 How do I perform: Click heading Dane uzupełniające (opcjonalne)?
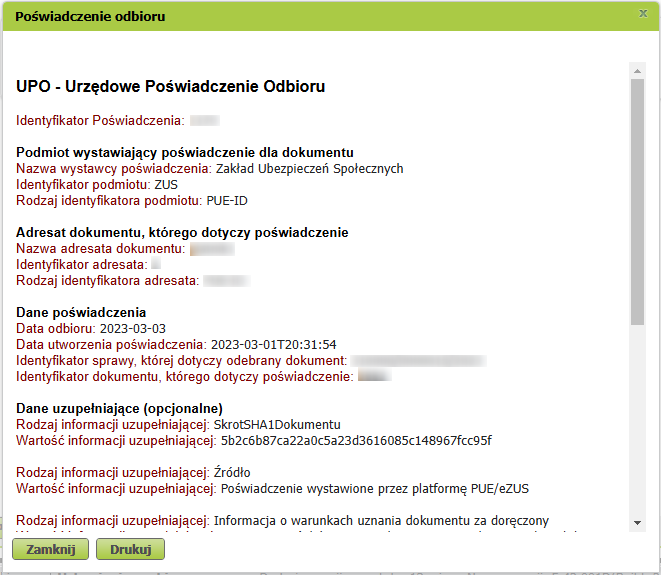(x=119, y=408)
